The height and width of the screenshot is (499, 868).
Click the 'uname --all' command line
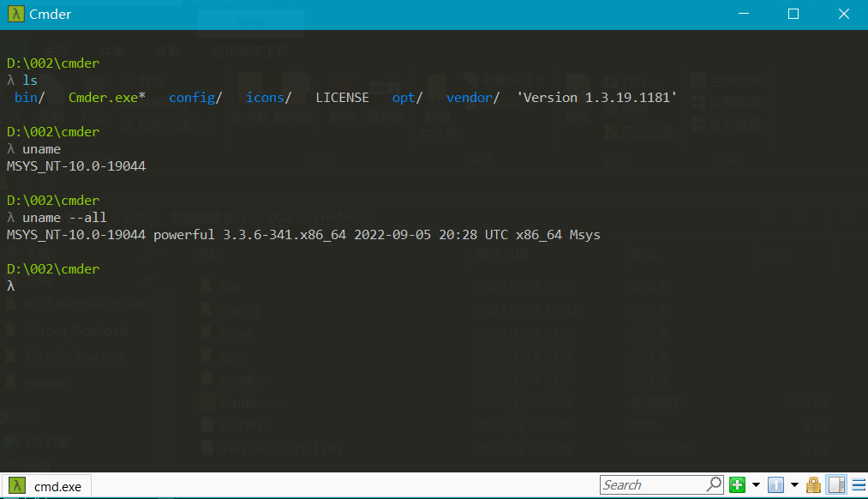click(x=64, y=218)
